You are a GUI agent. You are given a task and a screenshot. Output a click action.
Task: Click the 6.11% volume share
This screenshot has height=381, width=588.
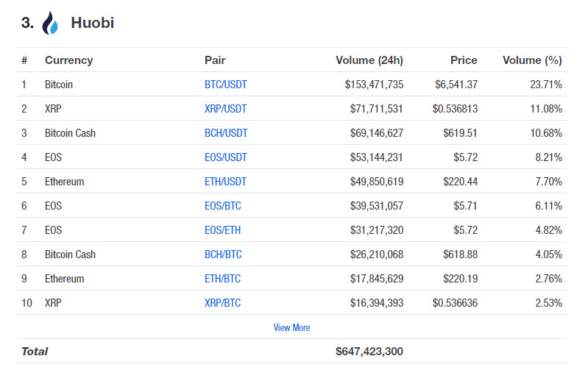(x=548, y=206)
